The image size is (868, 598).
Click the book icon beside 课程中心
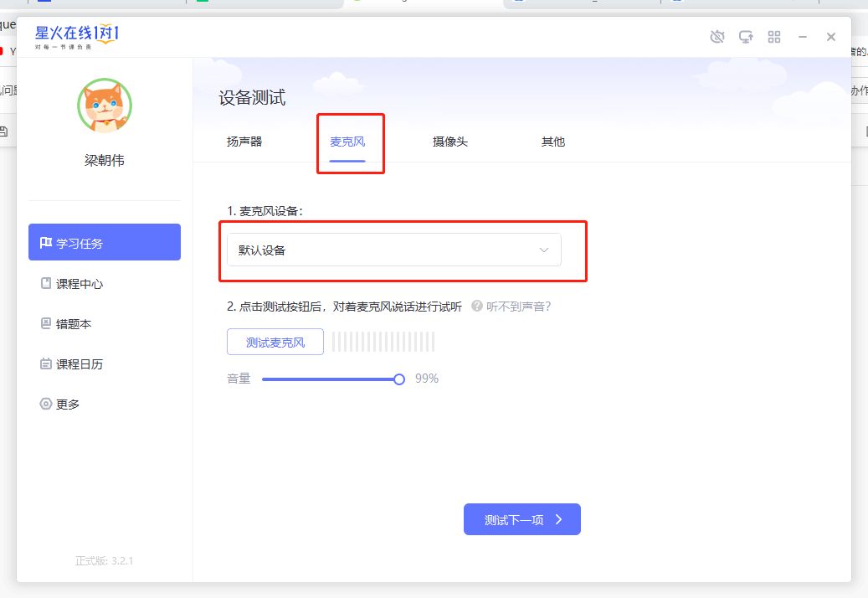pyautogui.click(x=46, y=283)
